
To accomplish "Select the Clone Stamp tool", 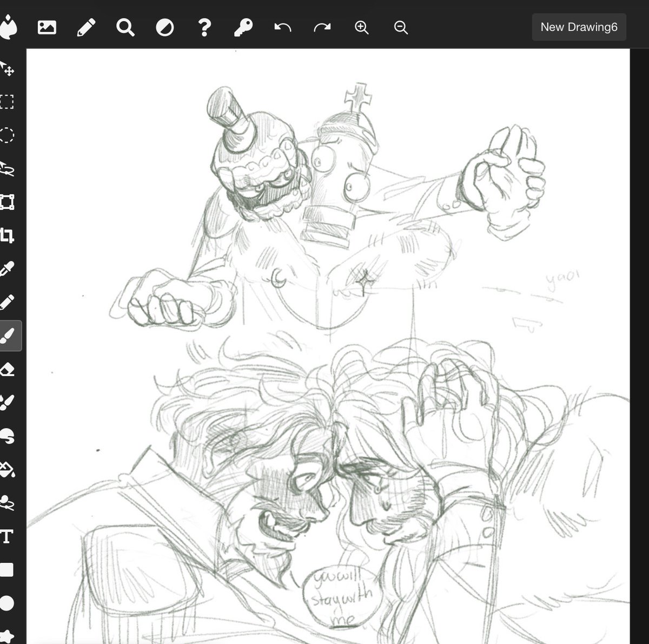I will [6, 503].
